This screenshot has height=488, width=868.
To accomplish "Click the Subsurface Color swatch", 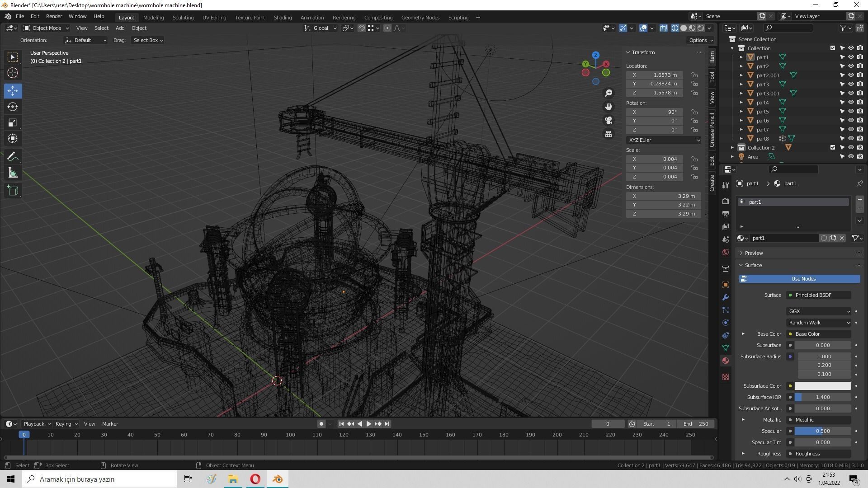I will point(823,386).
